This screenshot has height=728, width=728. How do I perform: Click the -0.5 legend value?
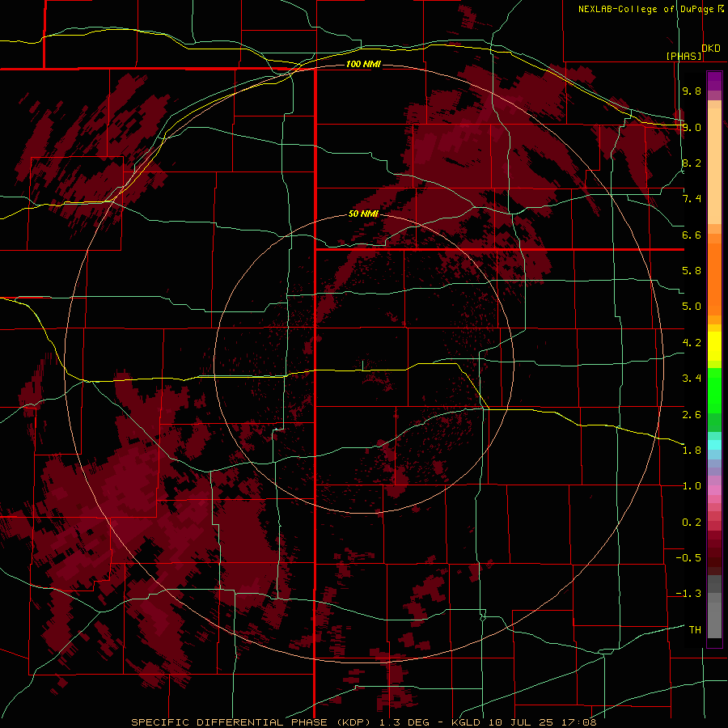click(688, 558)
